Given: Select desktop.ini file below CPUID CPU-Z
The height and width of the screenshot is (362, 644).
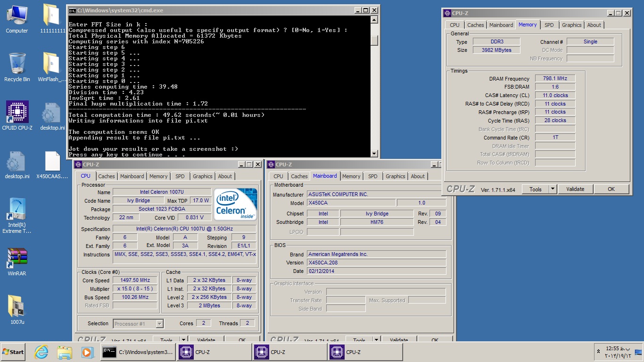Looking at the screenshot, I should point(17,165).
